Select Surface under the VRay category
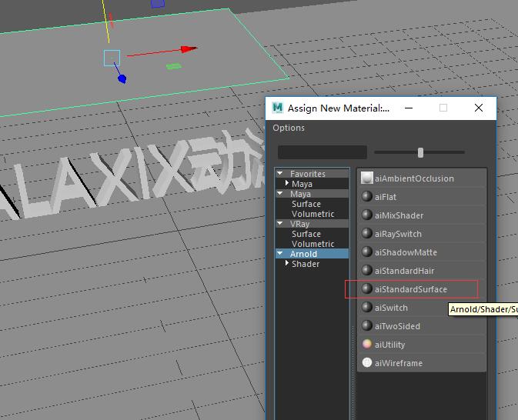This screenshot has width=518, height=420. click(306, 234)
